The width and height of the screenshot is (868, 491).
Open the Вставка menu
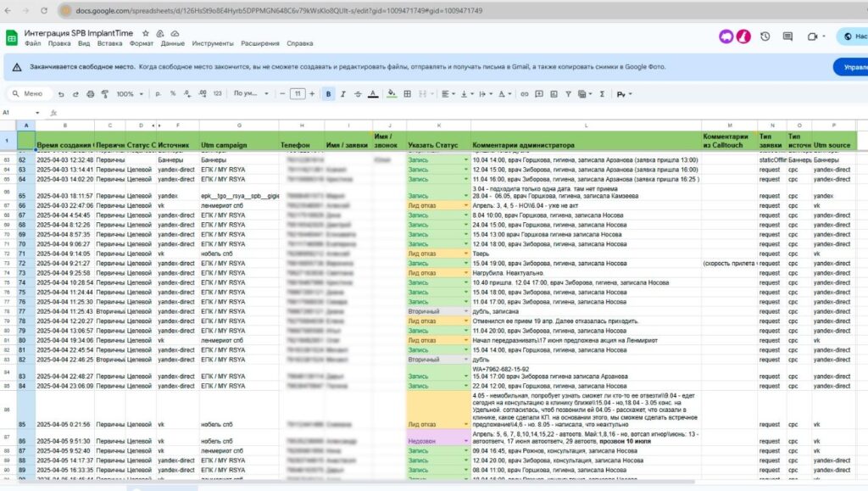coord(109,43)
